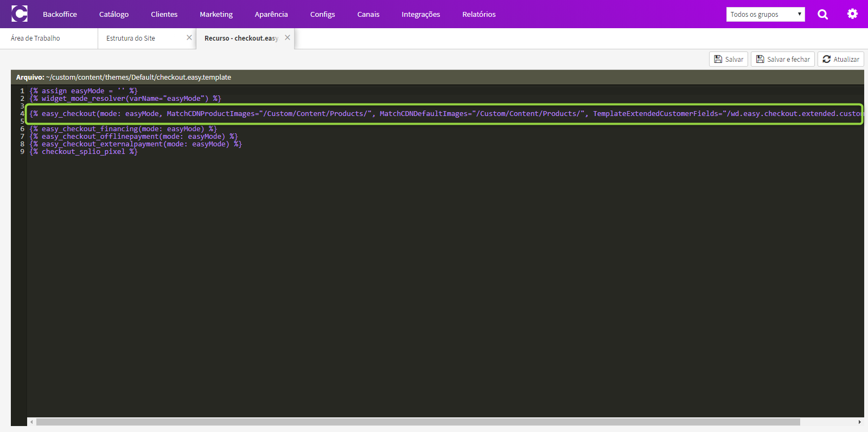Click the Atualizar refresh button
The image size is (868, 432).
841,59
